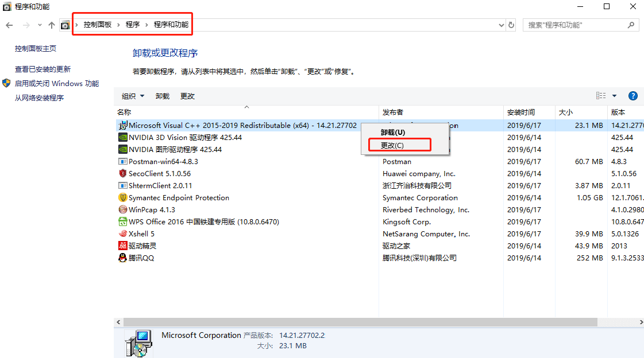Open 从网络安装程序 link
This screenshot has width=644, height=358.
[40, 98]
